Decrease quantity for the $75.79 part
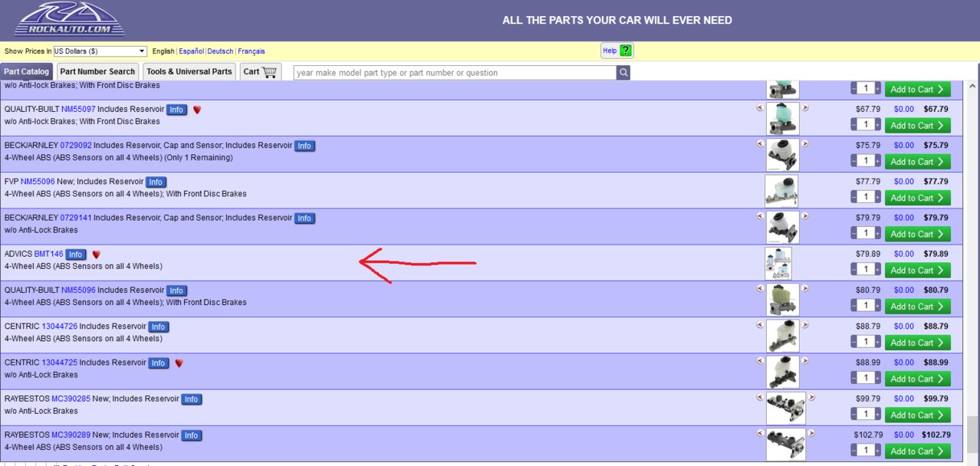Image resolution: width=980 pixels, height=466 pixels. (854, 161)
